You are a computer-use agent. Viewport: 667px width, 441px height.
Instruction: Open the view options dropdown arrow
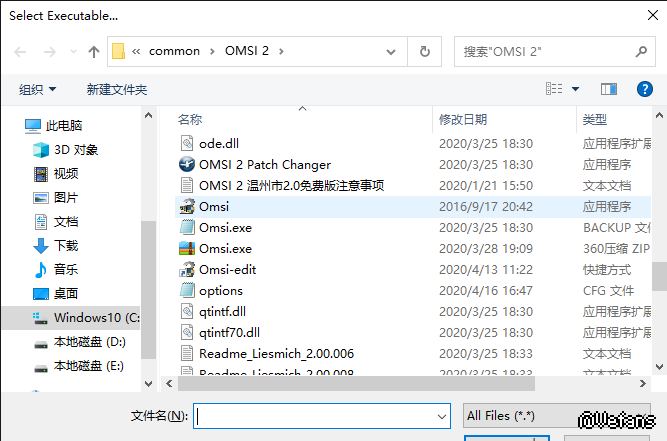(x=575, y=89)
